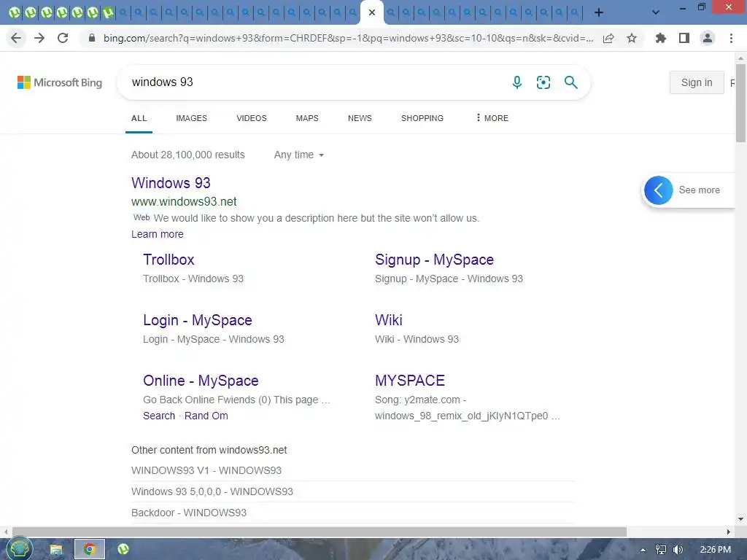This screenshot has width=747, height=560.
Task: Open volume speaker tray icon
Action: coord(678,550)
